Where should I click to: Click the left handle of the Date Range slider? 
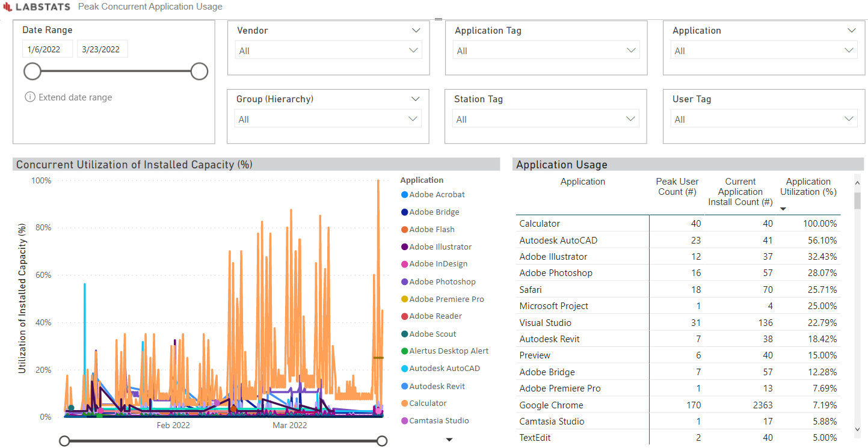pos(32,72)
